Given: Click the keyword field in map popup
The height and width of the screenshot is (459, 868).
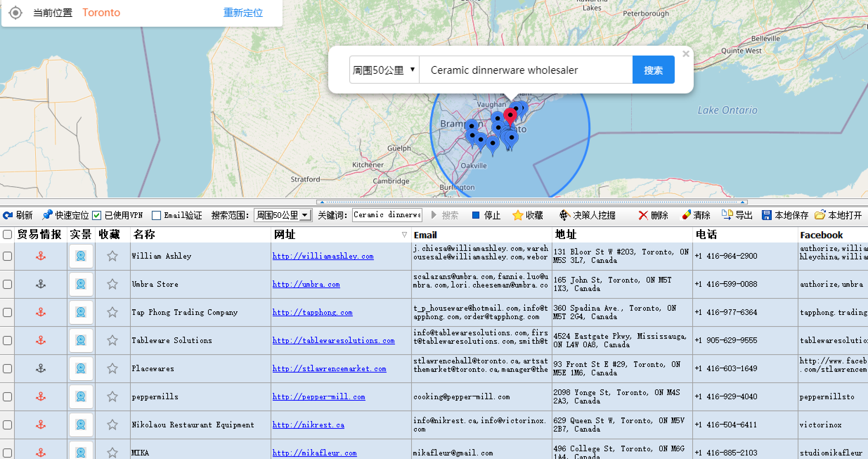Looking at the screenshot, I should (526, 70).
